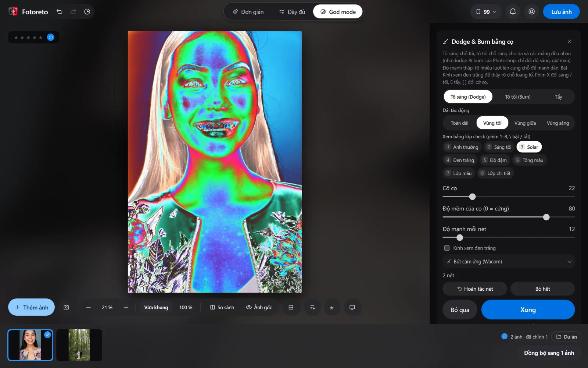588x368 pixels.
Task: Select the 'Tẩy' eraser tab
Action: pyautogui.click(x=558, y=97)
